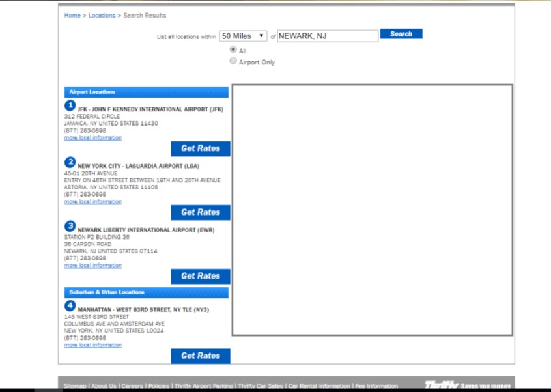
Task: Get Rates for JFK airport
Action: (x=201, y=148)
